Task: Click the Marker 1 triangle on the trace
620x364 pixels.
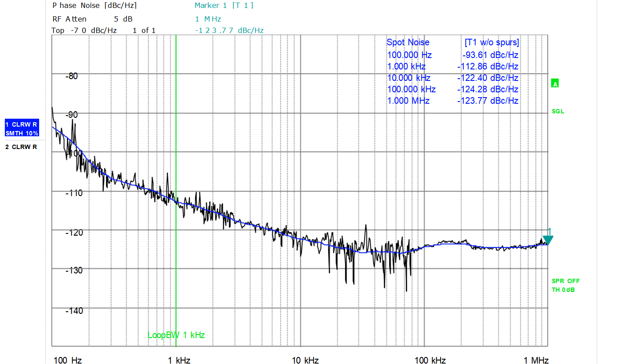Action: click(x=548, y=240)
